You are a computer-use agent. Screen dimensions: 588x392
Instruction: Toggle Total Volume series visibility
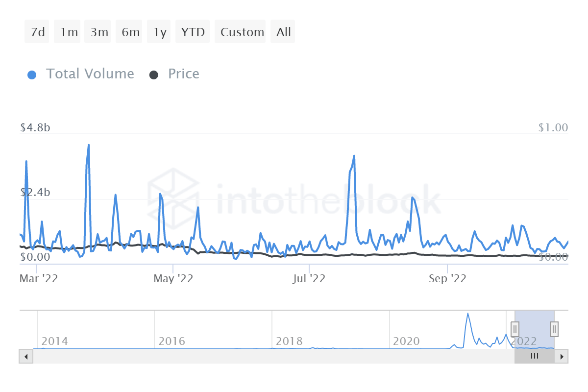pos(90,74)
